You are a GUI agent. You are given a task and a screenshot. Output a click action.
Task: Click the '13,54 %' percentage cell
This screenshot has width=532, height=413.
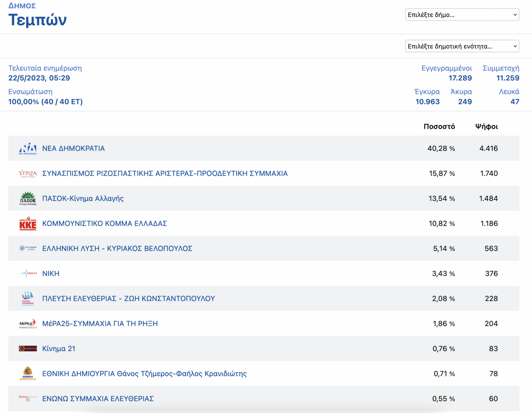click(x=442, y=198)
